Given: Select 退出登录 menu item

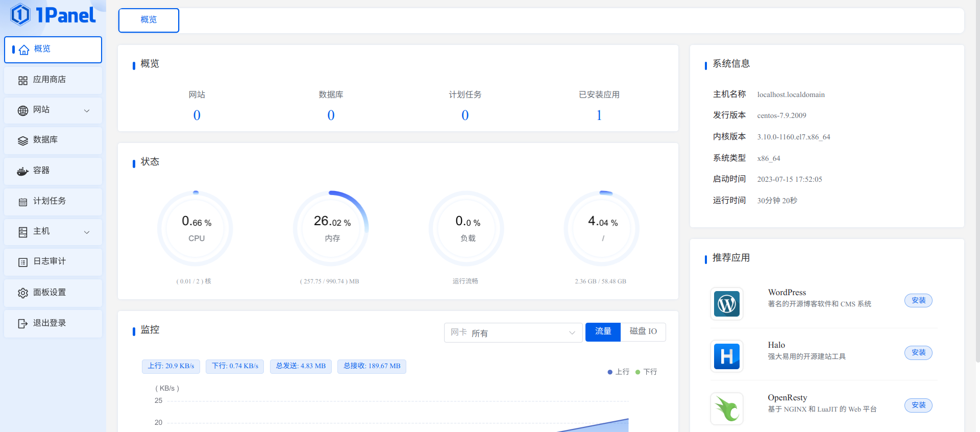Looking at the screenshot, I should [53, 323].
